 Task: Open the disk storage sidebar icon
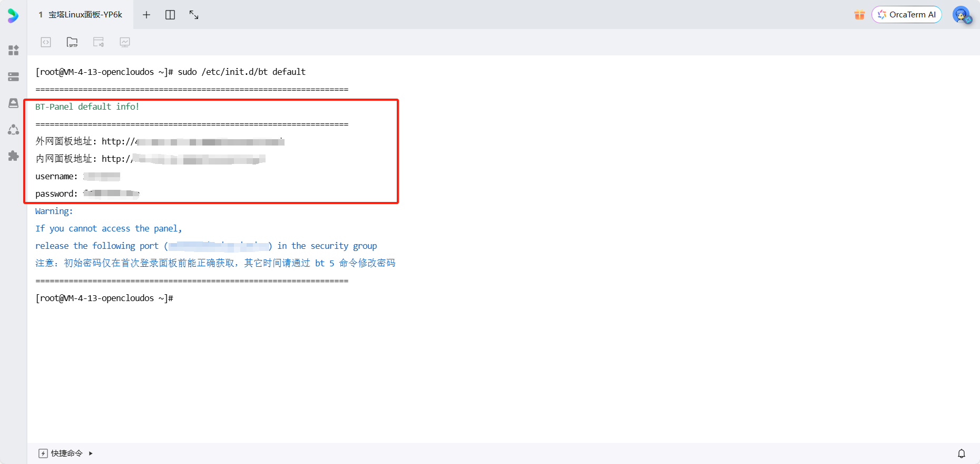coord(14,103)
